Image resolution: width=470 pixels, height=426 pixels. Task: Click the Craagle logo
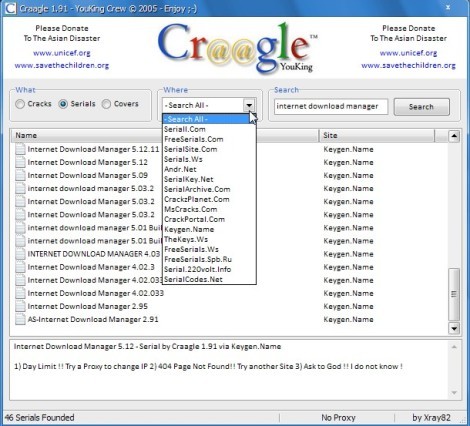pyautogui.click(x=237, y=48)
